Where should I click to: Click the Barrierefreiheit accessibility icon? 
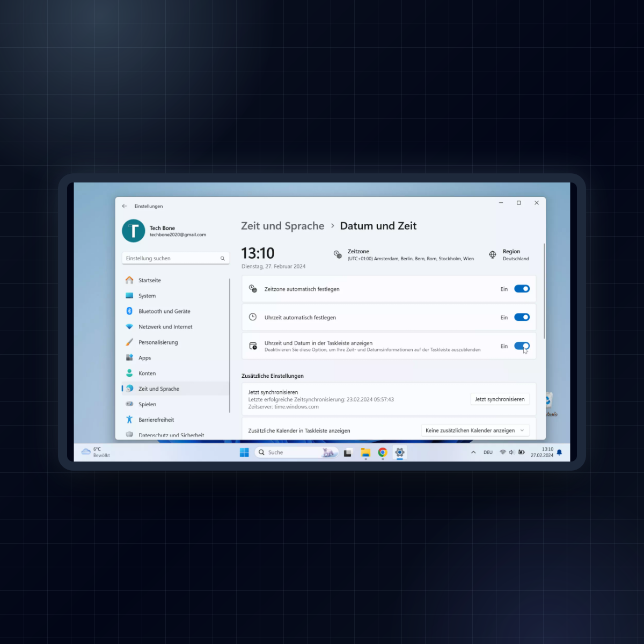[x=129, y=420]
